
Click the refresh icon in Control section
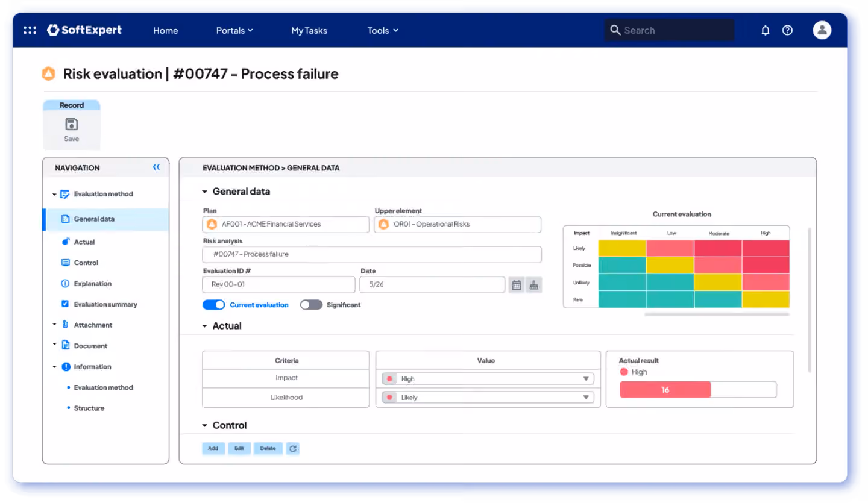293,448
